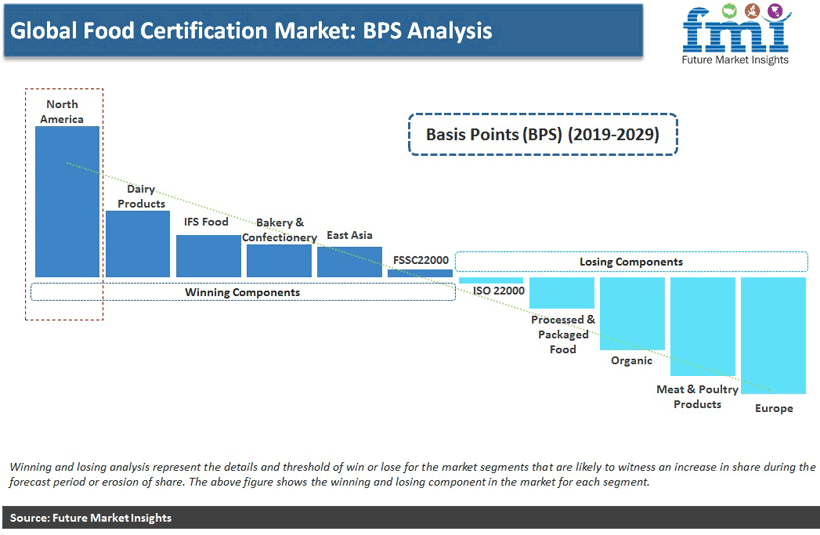Click the 'Future Market Insights' text under logo
Image resolution: width=820 pixels, height=535 pixels.
[x=735, y=60]
